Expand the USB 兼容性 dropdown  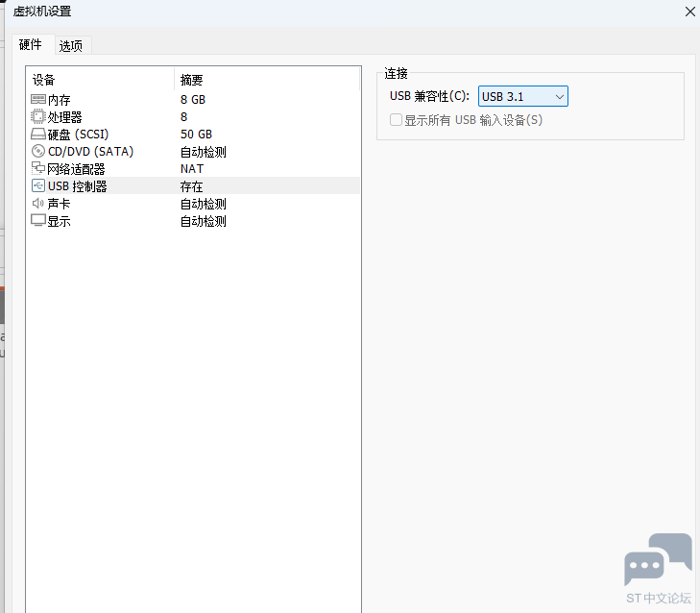click(x=523, y=96)
